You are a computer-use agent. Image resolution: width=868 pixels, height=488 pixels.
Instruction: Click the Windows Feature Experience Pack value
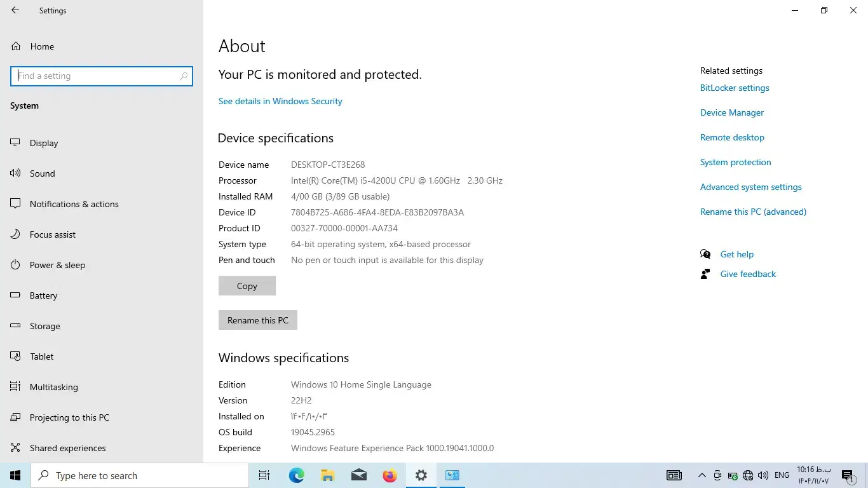pyautogui.click(x=392, y=448)
